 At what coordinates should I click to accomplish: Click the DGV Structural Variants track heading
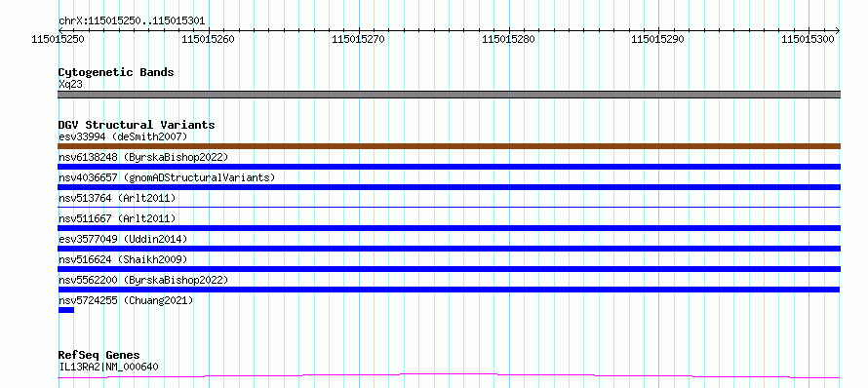(x=137, y=125)
